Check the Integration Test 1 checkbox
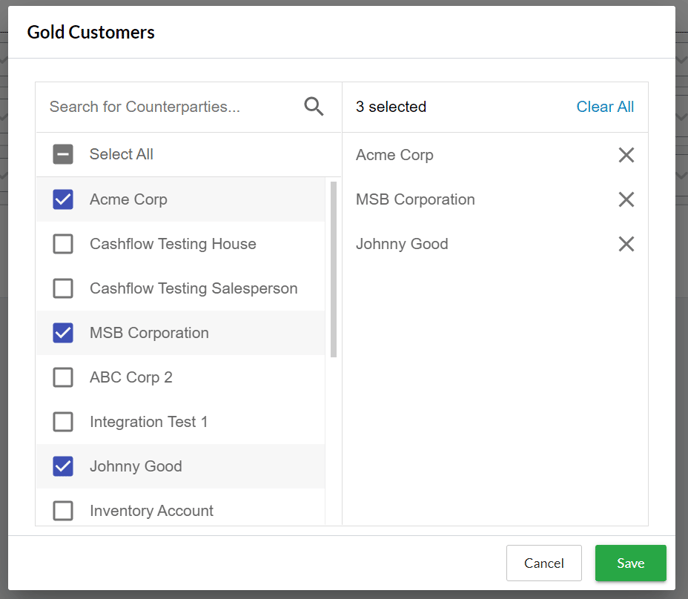This screenshot has width=688, height=599. tap(63, 422)
